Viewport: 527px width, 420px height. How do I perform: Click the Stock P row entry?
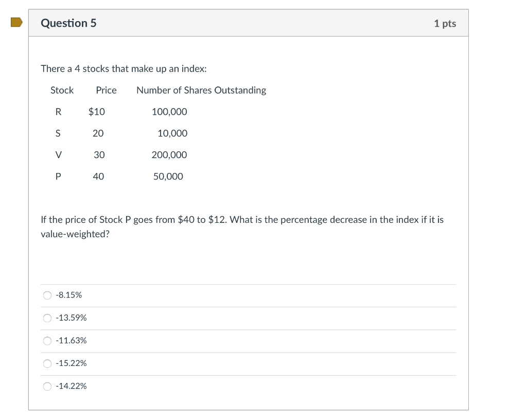click(x=58, y=176)
